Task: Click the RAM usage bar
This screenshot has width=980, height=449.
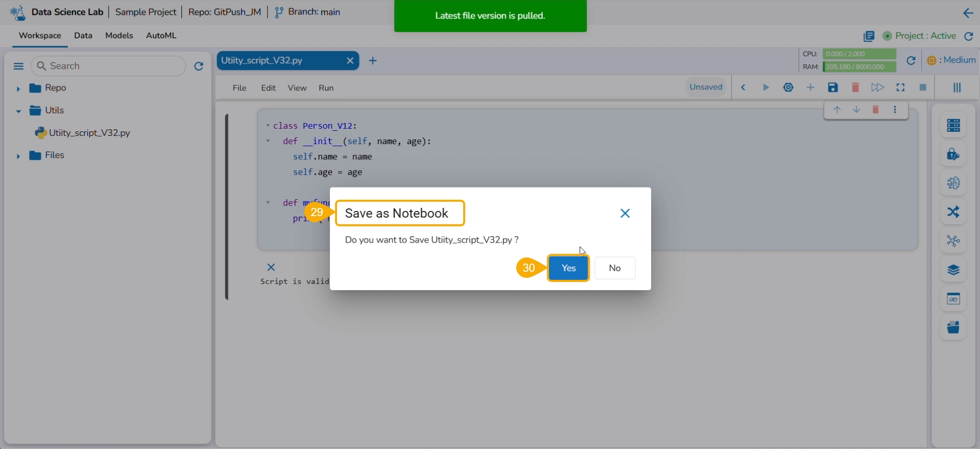Action: 859,66
